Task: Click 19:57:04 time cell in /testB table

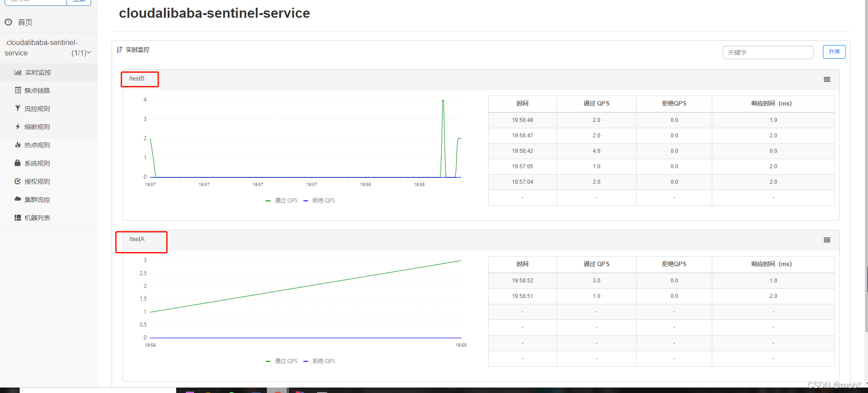Action: pos(522,182)
